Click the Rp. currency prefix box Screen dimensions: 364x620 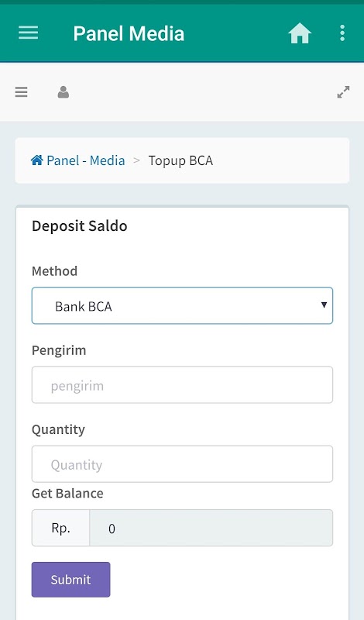[61, 528]
